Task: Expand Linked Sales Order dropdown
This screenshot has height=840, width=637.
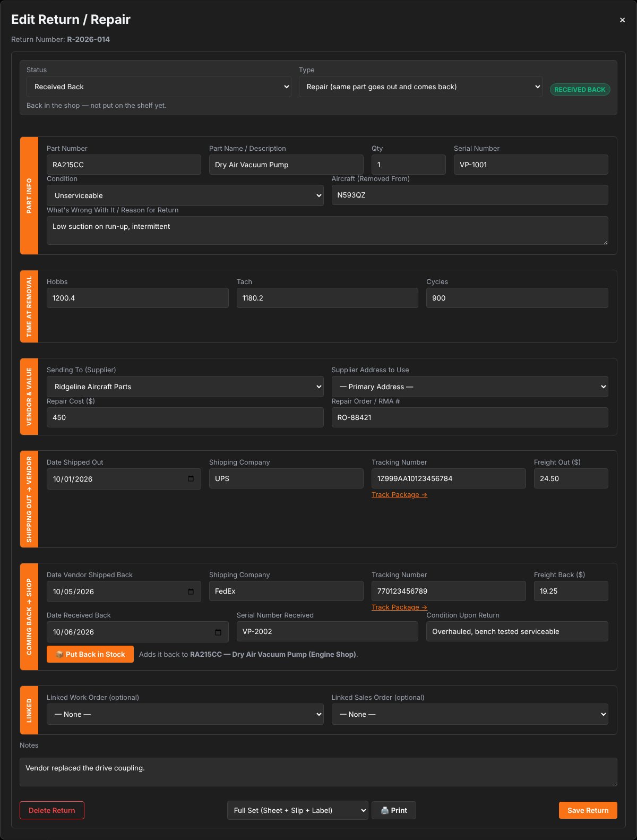Action: [x=470, y=714]
